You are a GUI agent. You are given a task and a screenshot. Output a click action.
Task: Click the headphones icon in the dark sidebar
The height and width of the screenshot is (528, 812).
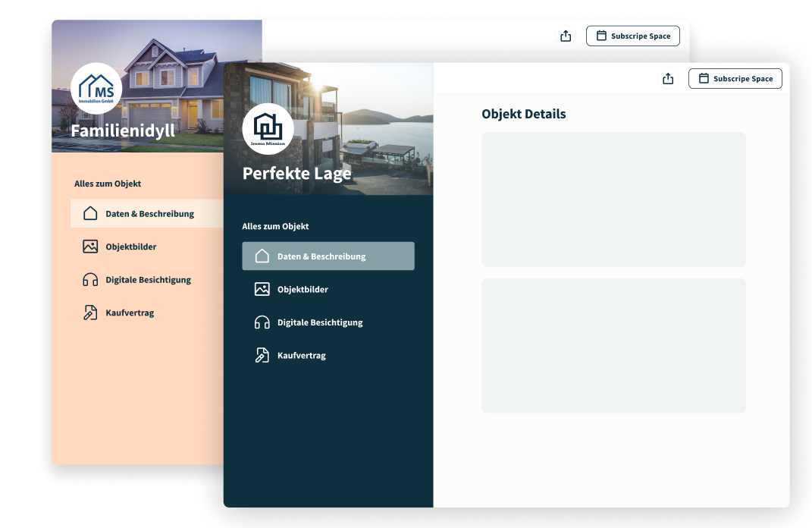tap(262, 322)
